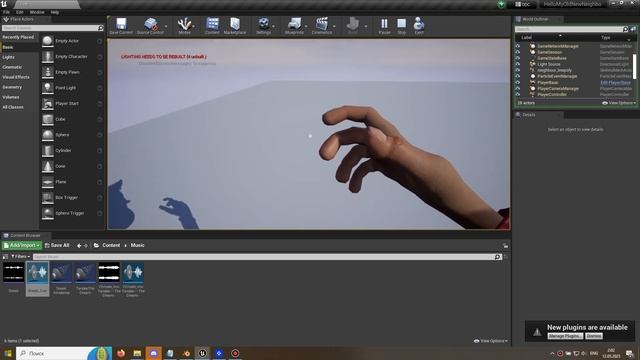
Task: Expand the Source Control dropdown arrow
Action: [166, 27]
